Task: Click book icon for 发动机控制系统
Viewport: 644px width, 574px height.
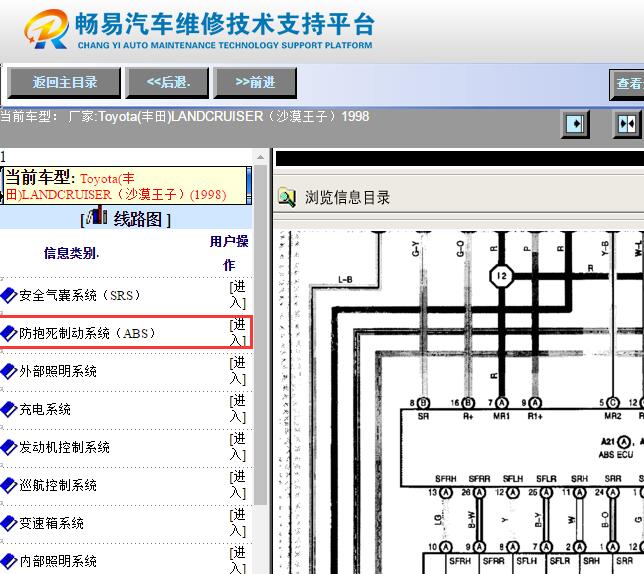Action: (8, 447)
